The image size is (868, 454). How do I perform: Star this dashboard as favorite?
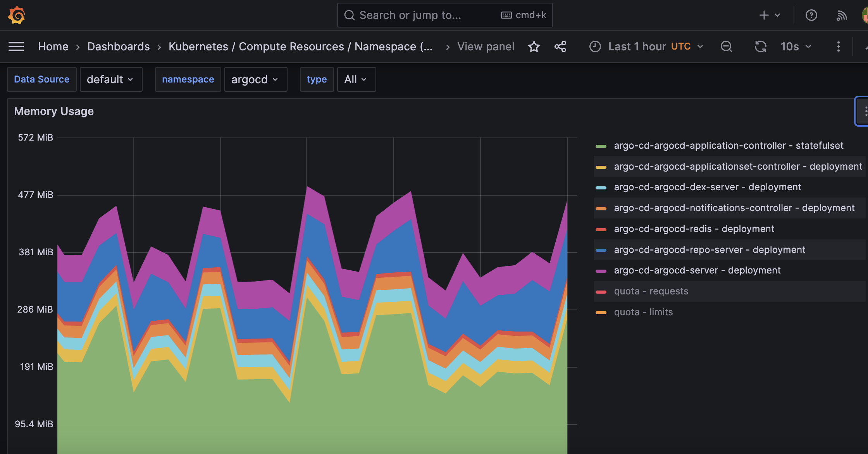pos(534,46)
